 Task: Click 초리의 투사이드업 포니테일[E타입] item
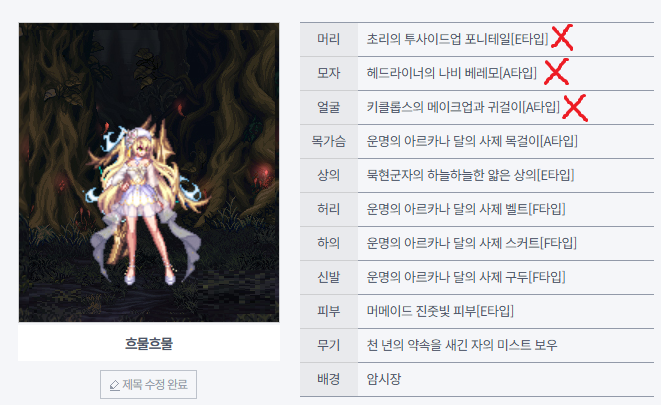point(457,39)
